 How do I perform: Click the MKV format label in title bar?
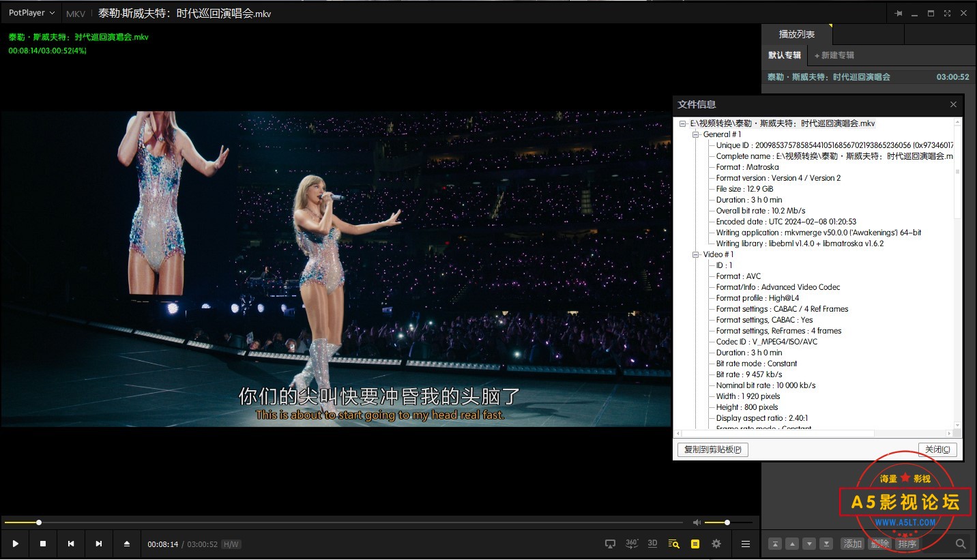76,14
